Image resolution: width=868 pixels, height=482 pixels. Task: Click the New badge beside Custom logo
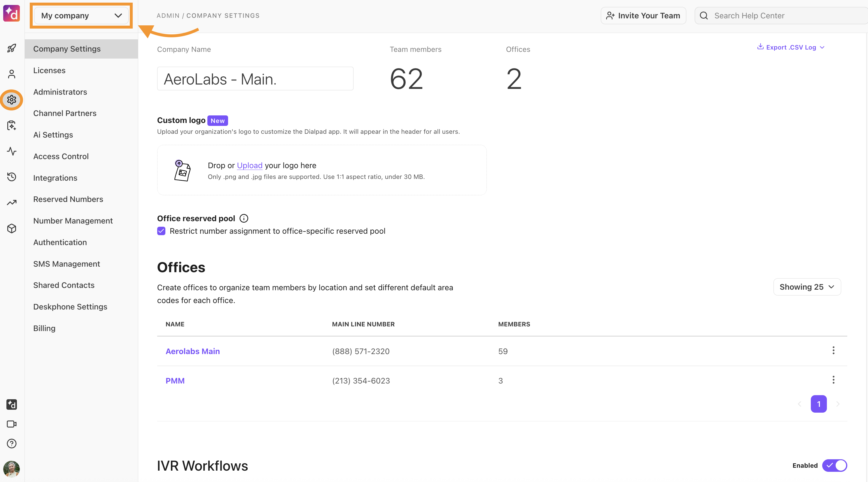tap(217, 121)
